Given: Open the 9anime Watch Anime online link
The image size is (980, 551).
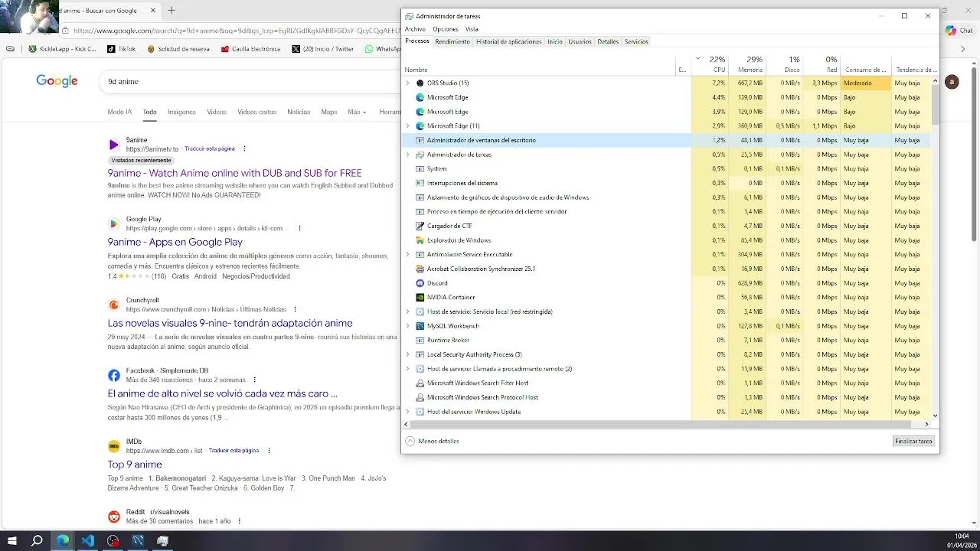Looking at the screenshot, I should pos(234,173).
